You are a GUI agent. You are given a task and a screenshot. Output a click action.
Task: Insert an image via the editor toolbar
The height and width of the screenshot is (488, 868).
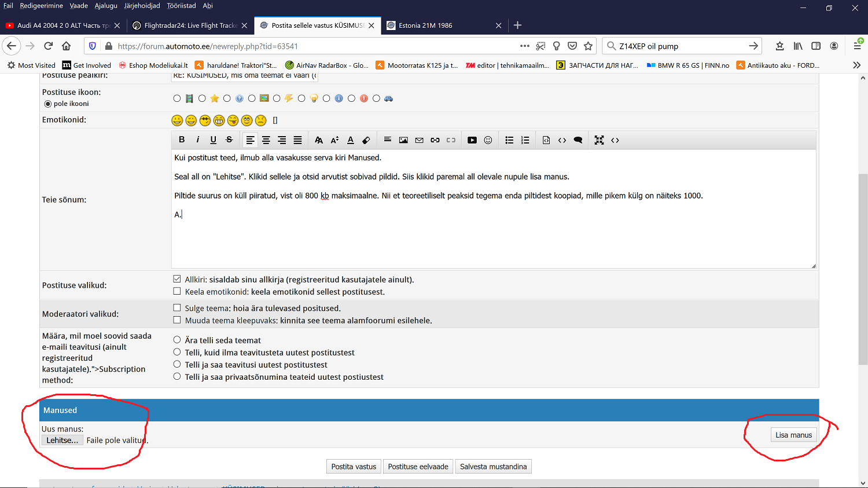403,140
